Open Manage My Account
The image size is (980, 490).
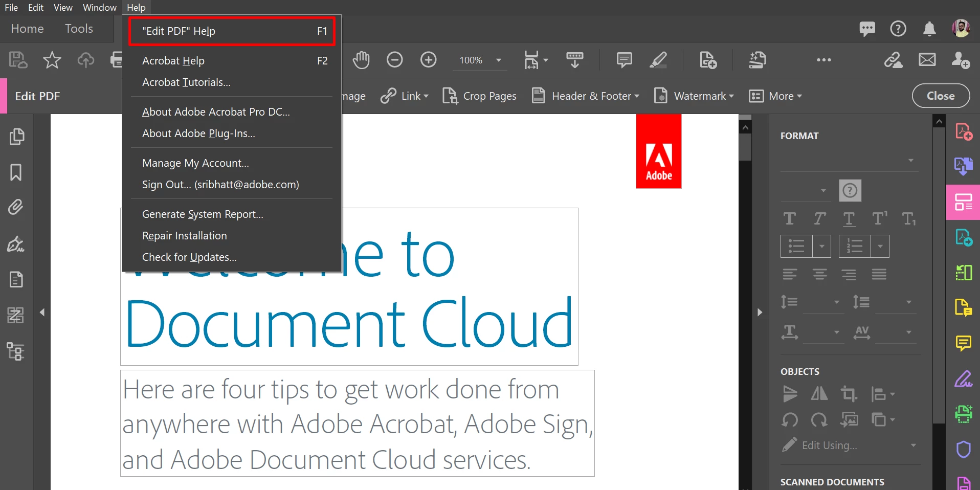(232, 163)
